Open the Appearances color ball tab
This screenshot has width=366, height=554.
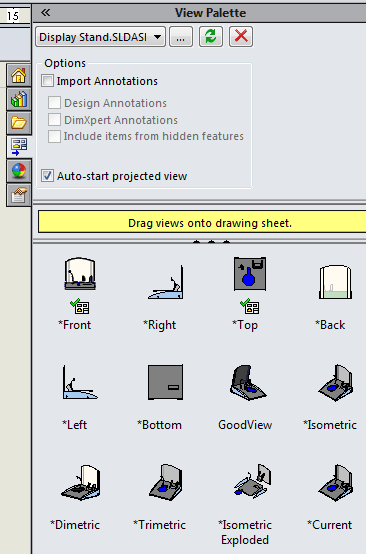pos(19,171)
